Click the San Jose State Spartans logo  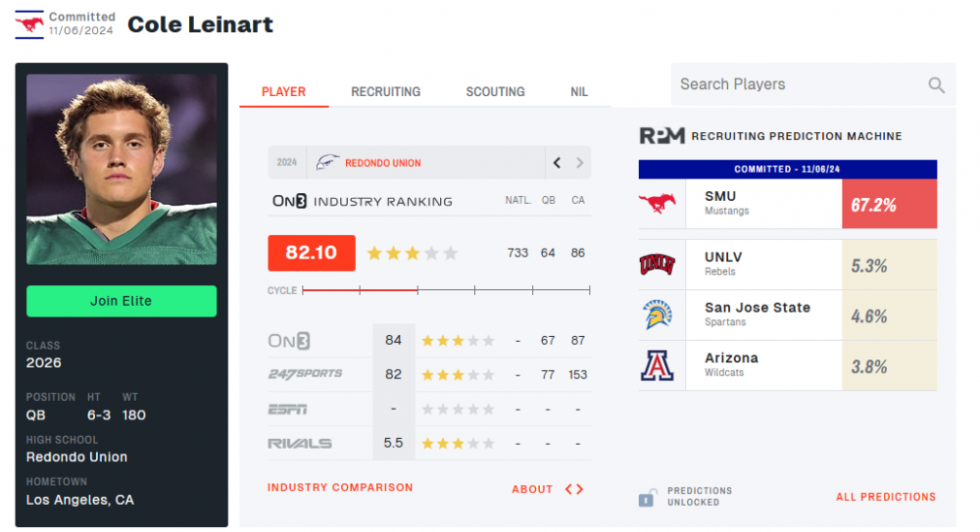(658, 314)
